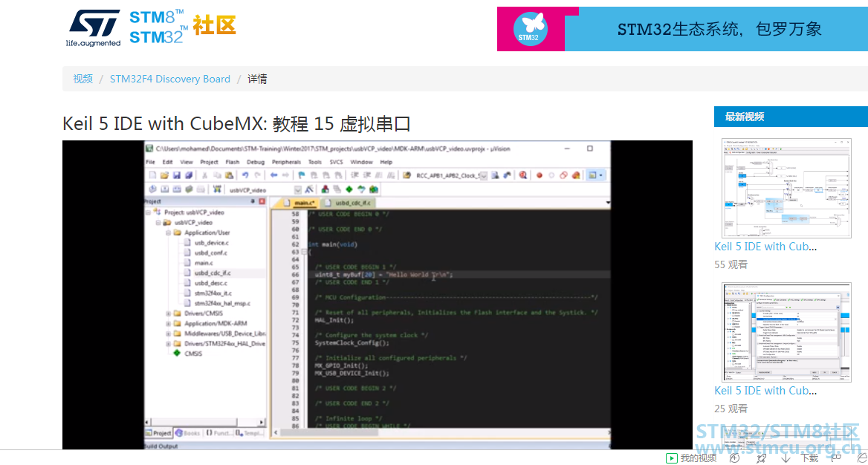Click the STM32生态系统 banner

tap(682, 29)
